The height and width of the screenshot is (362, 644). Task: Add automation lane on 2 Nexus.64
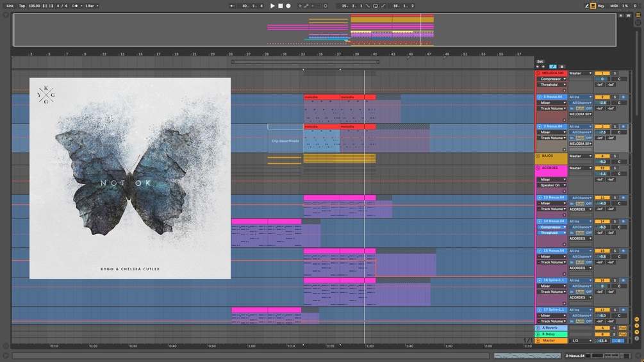[x=564, y=120]
